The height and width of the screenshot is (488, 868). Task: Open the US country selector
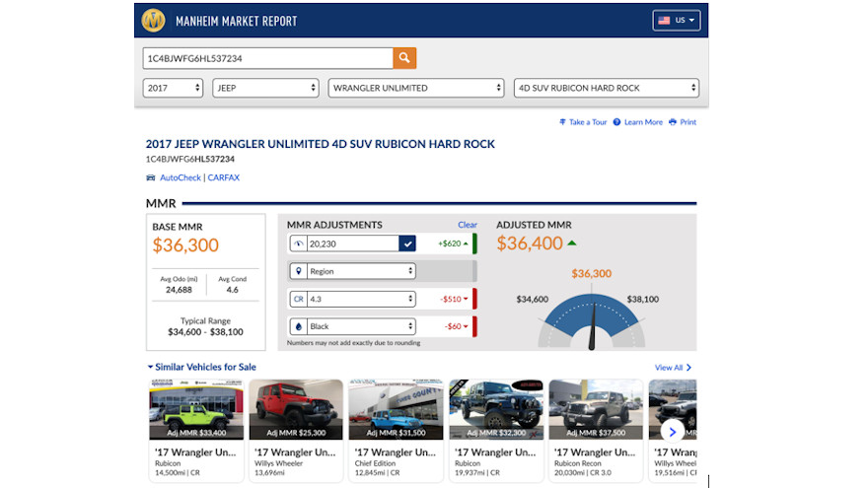pyautogui.click(x=677, y=21)
